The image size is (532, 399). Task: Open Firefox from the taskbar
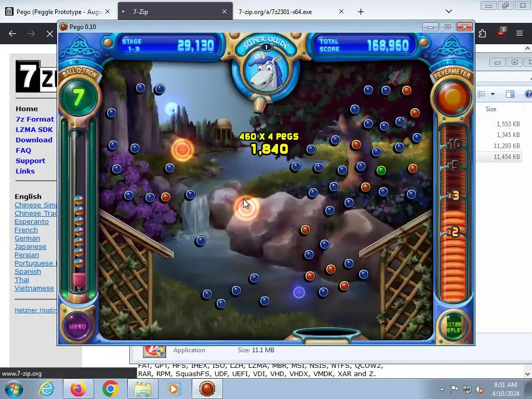pos(78,389)
